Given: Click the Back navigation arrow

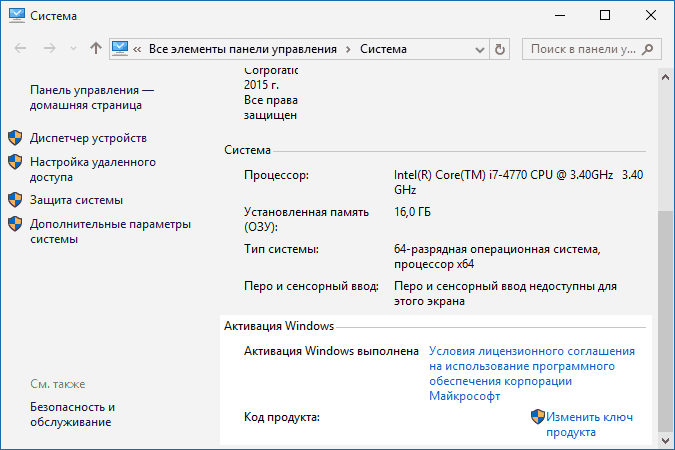Looking at the screenshot, I should [20, 48].
